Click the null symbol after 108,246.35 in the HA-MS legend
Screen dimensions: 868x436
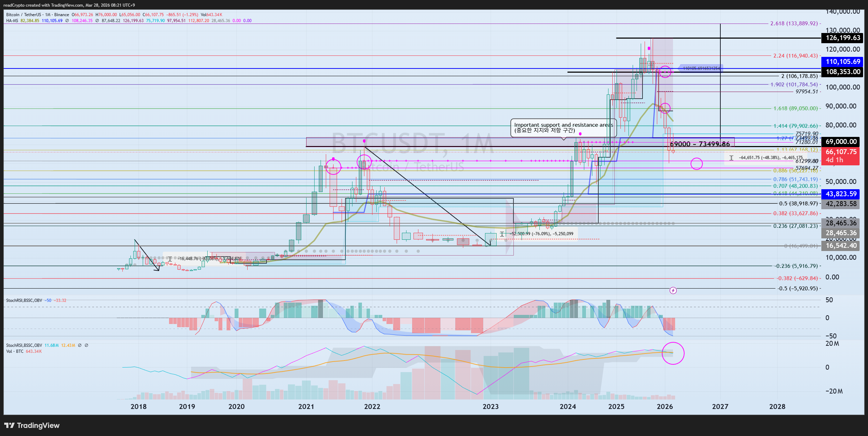97,21
